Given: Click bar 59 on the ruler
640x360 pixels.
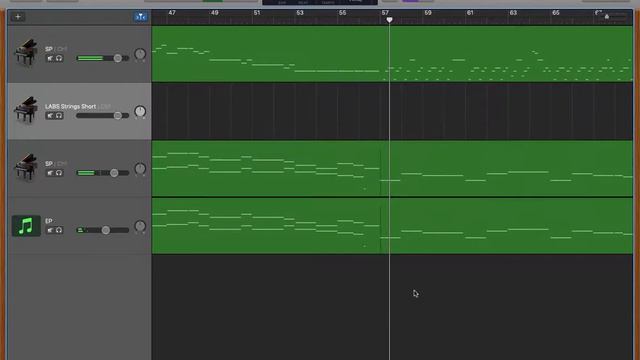Looking at the screenshot, I should [x=428, y=13].
